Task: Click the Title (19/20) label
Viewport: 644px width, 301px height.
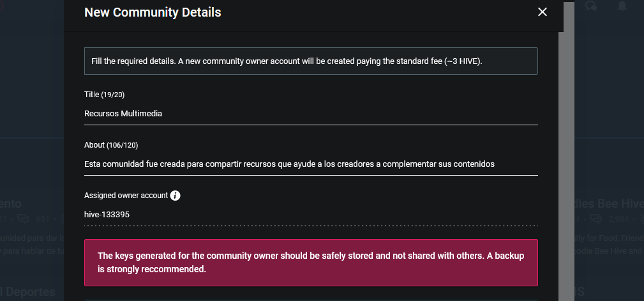Action: pos(104,95)
